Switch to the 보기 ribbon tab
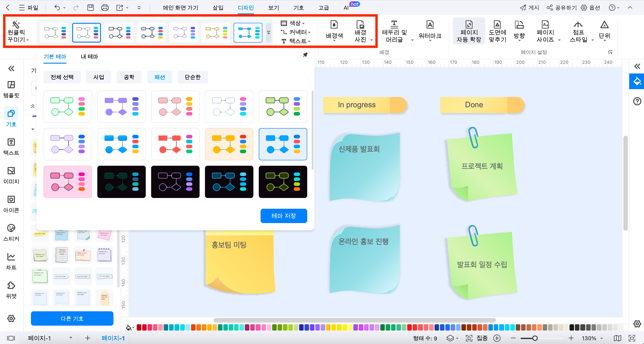This screenshot has height=344, width=644. [x=273, y=7]
